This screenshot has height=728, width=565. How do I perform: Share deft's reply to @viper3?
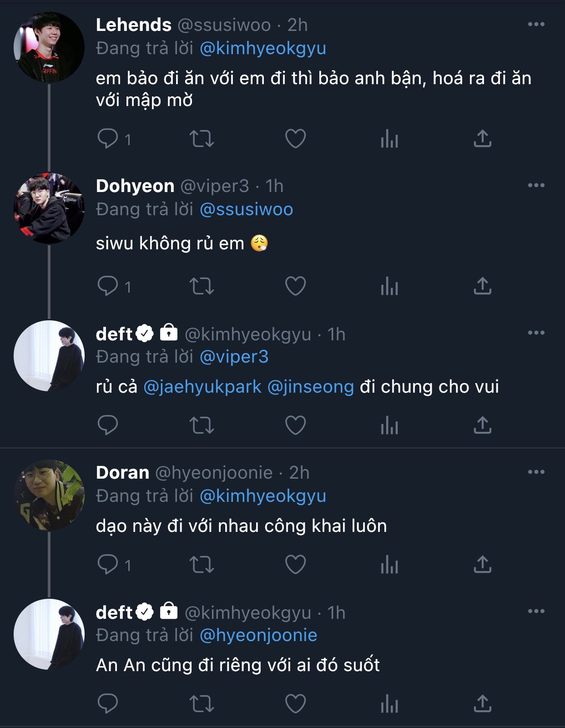pos(483,425)
